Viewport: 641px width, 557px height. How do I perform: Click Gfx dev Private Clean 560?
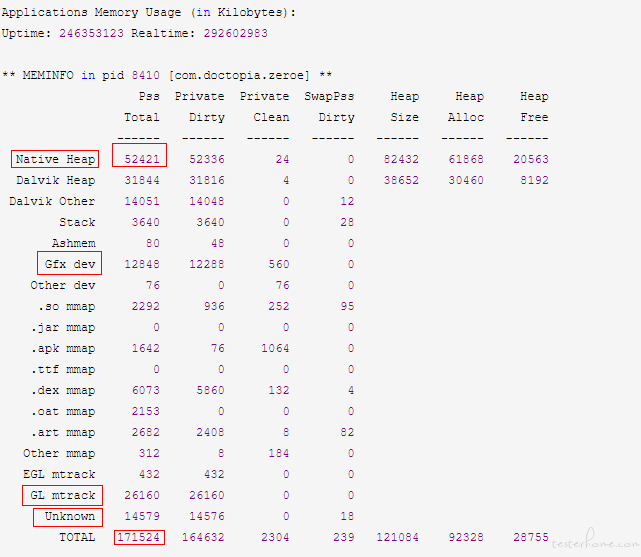pos(279,264)
